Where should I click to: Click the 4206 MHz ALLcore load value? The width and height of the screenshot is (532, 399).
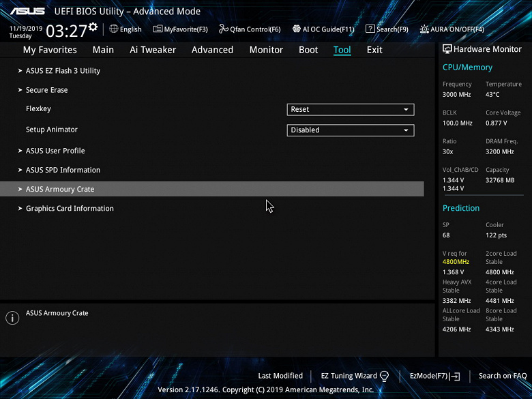(456, 329)
